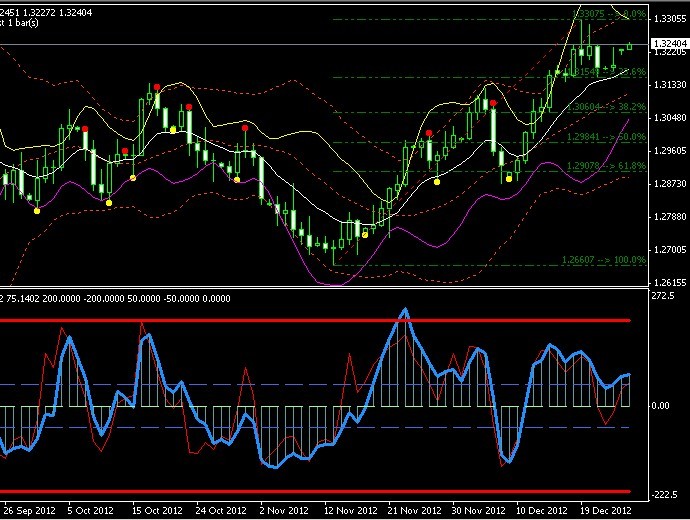Select the Fibonacci 1.29078 61.8% label
This screenshot has width=690, height=520.
(x=606, y=166)
